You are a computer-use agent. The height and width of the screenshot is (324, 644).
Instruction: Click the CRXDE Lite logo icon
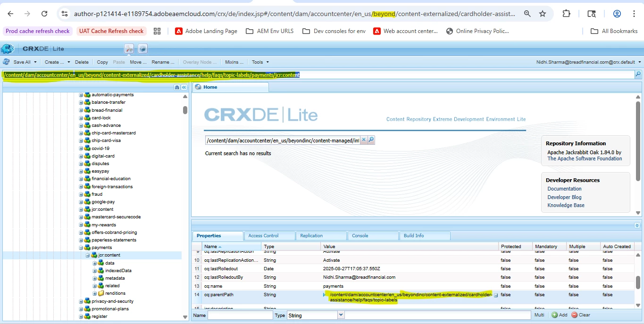pos(8,49)
